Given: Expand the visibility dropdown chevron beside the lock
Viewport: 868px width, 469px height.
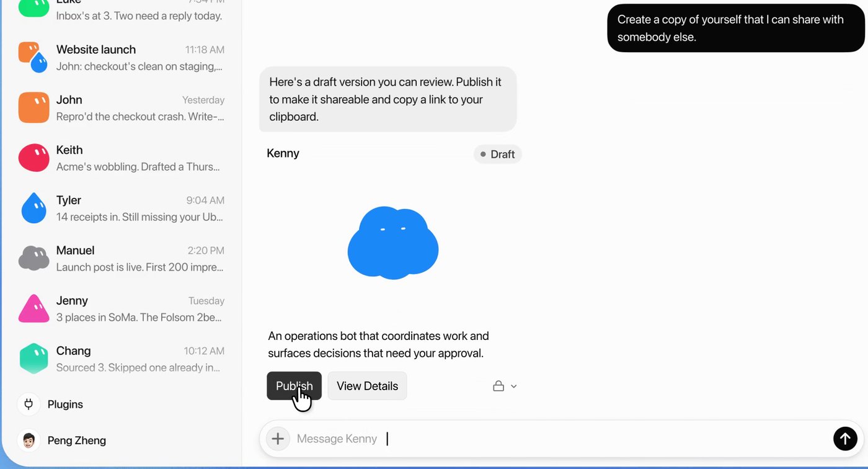Looking at the screenshot, I should click(x=513, y=386).
